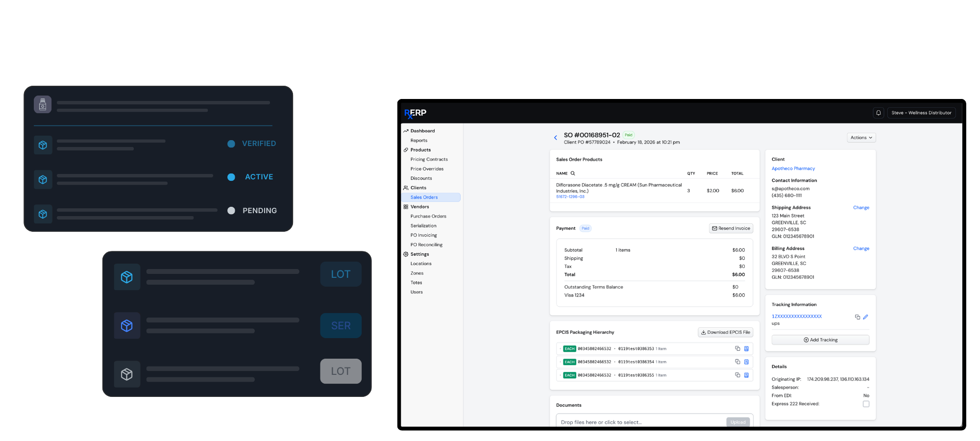Copy the tracking number with copy icon
This screenshot has height=441, width=980.
click(857, 317)
